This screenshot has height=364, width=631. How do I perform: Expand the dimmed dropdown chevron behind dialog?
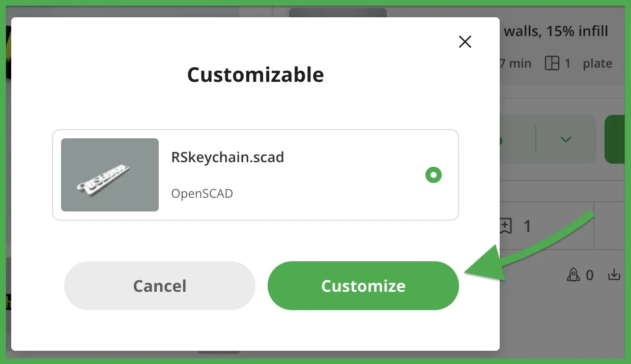(565, 139)
